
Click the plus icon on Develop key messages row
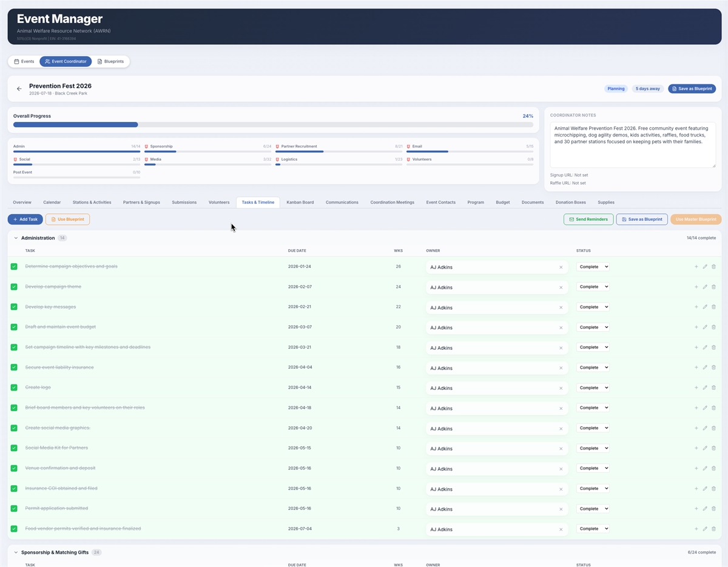point(696,307)
